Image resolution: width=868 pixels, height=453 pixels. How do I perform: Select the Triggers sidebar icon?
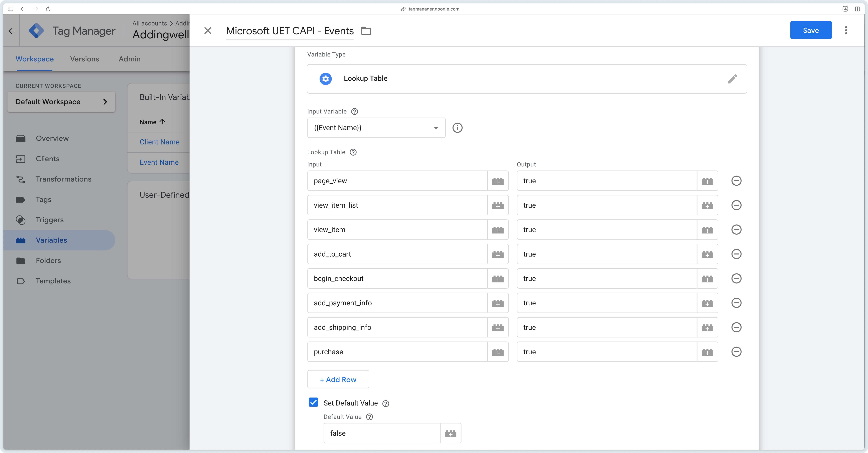coord(21,220)
